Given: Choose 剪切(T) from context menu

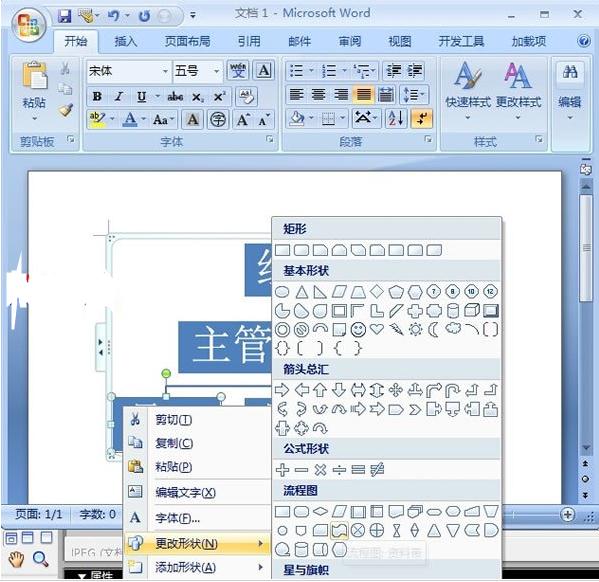Looking at the screenshot, I should click(198, 420).
